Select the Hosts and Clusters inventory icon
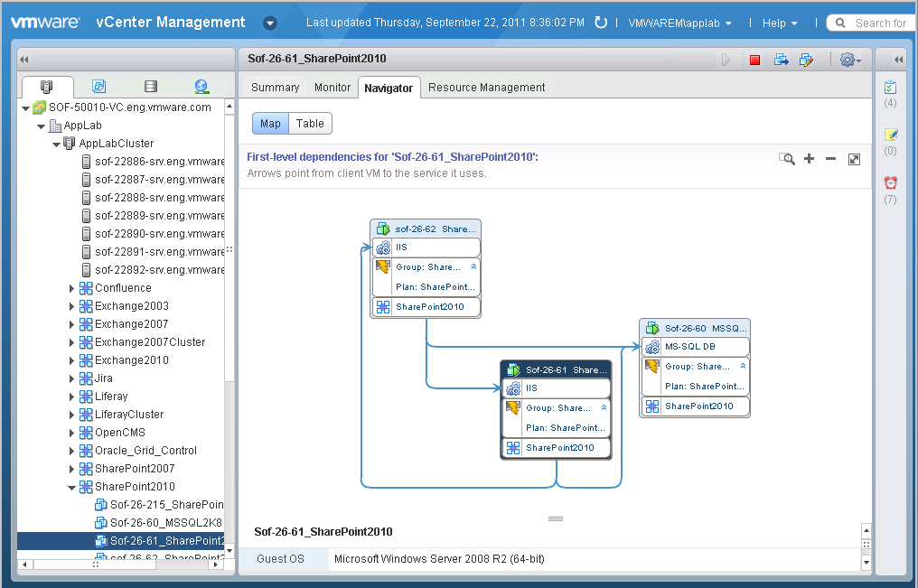Screen dimensions: 918x588 click(47, 86)
